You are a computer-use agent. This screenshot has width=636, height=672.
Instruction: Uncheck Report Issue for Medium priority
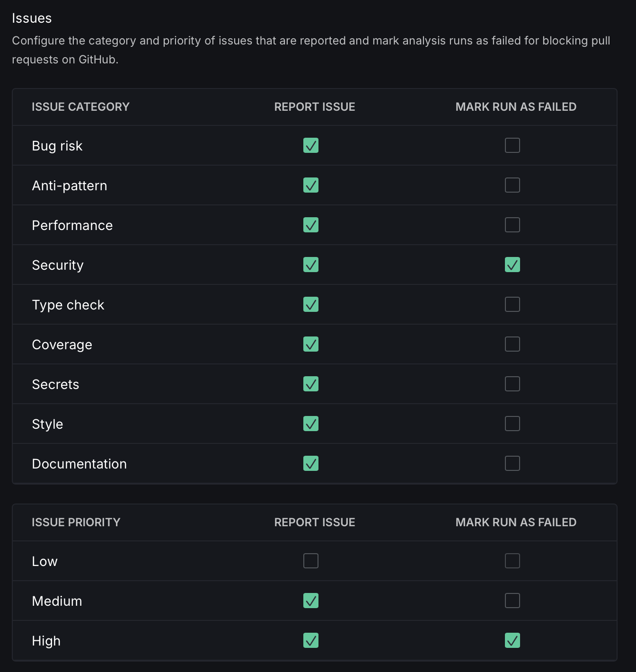pos(311,601)
